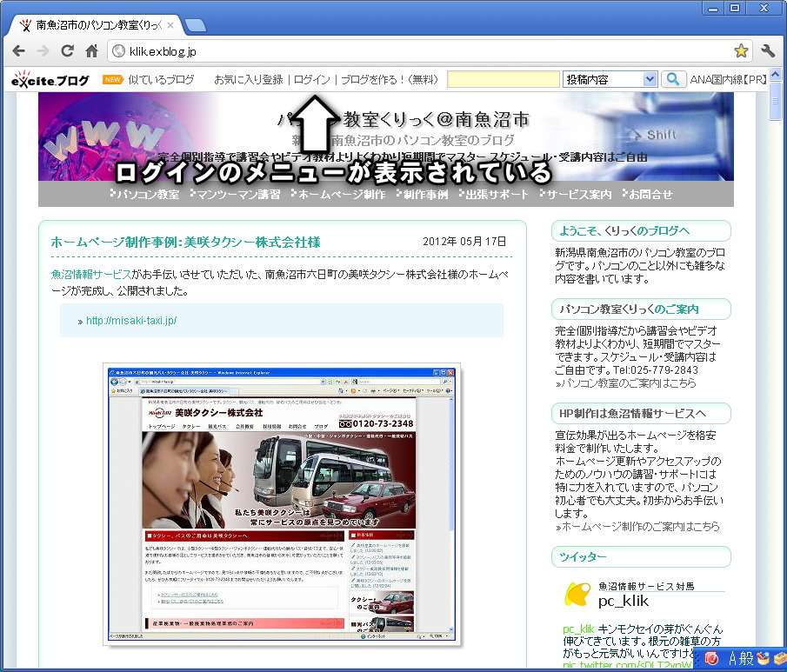Screen dimensions: 787x672
Task: Click the ブログを作る！(無料) link
Action: [390, 79]
